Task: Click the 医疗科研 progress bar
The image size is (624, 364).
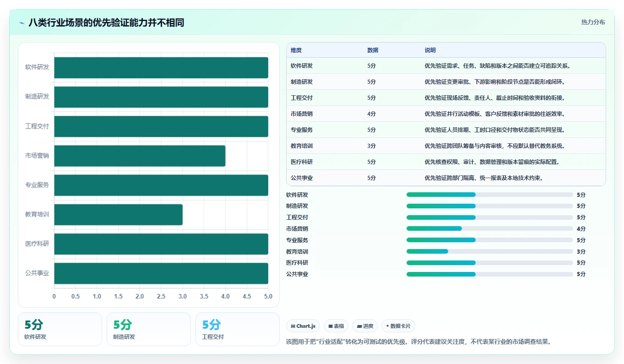Action: pyautogui.click(x=490, y=263)
